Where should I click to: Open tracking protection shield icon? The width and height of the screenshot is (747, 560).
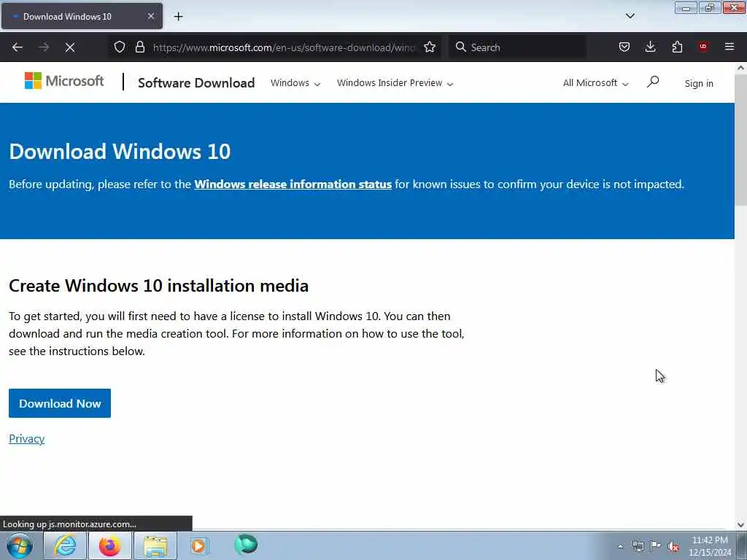(x=120, y=47)
